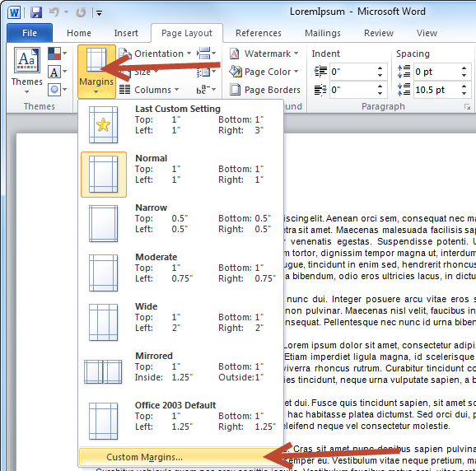Select the Normal margins preset

pos(181,175)
